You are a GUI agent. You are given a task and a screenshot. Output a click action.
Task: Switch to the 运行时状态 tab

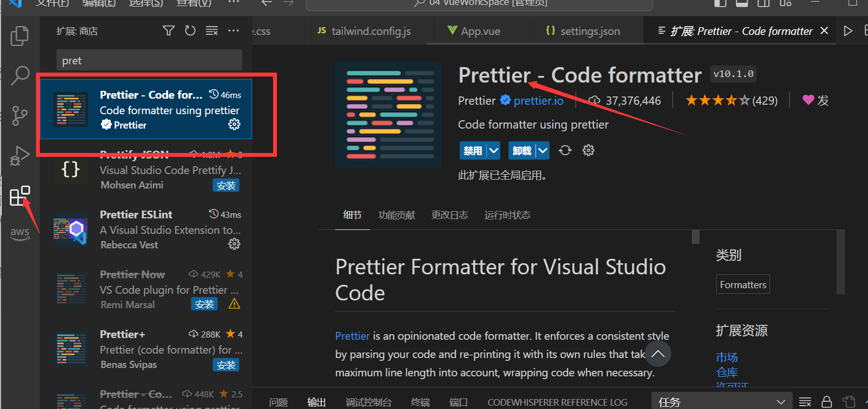(507, 215)
